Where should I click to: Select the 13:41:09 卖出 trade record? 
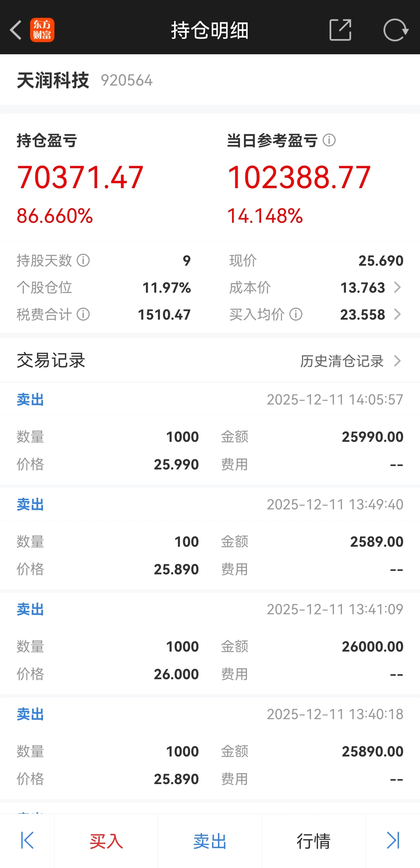point(210,644)
